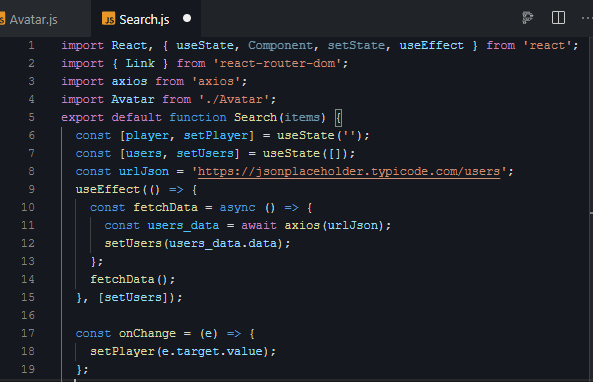Click the 'useEffect' call on line 9
This screenshot has width=593, height=382.
click(108, 189)
